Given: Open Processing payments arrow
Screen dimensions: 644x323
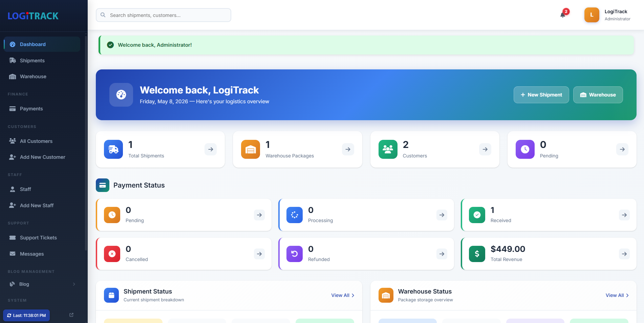Looking at the screenshot, I should (x=442, y=215).
